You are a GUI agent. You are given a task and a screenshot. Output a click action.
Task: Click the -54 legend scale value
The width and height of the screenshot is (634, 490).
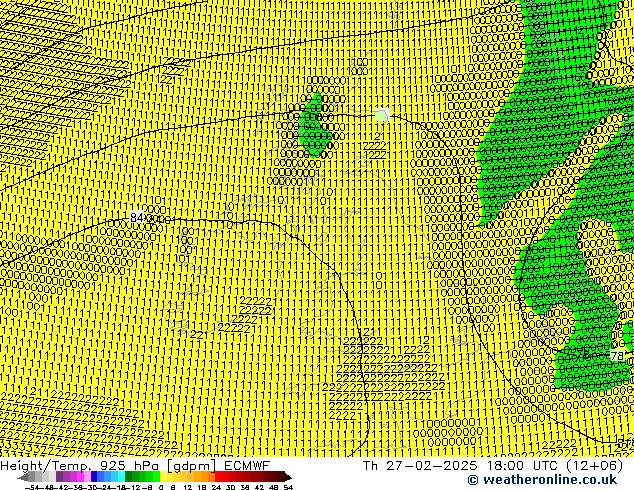pos(34,487)
